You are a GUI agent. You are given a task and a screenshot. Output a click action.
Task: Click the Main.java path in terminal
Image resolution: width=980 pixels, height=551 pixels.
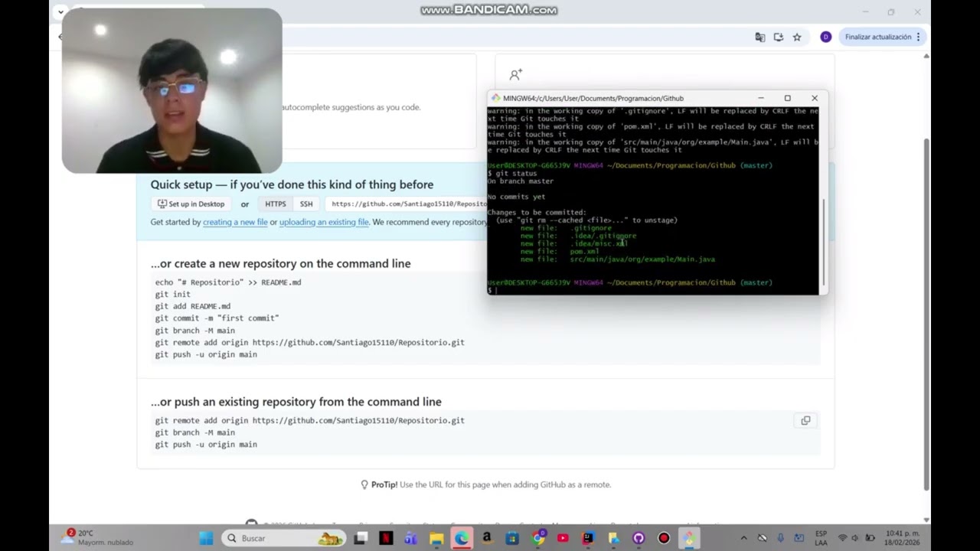point(642,259)
